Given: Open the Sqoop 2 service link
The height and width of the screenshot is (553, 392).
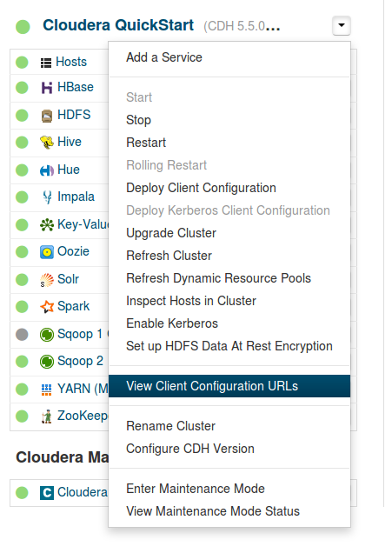Looking at the screenshot, I should tap(80, 361).
